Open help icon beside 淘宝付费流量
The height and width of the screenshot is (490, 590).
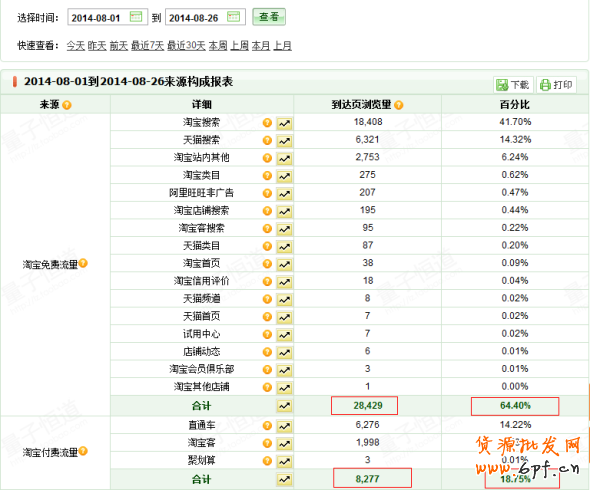click(x=83, y=450)
